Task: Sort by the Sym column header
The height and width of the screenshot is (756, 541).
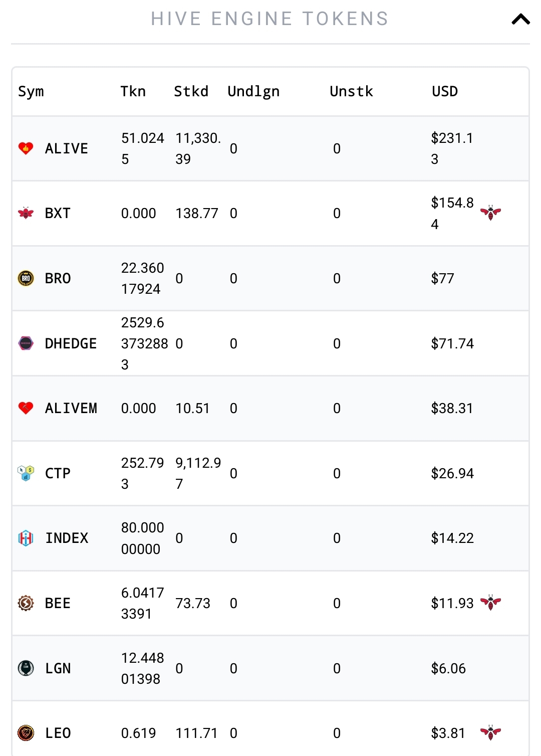Action: pos(31,92)
